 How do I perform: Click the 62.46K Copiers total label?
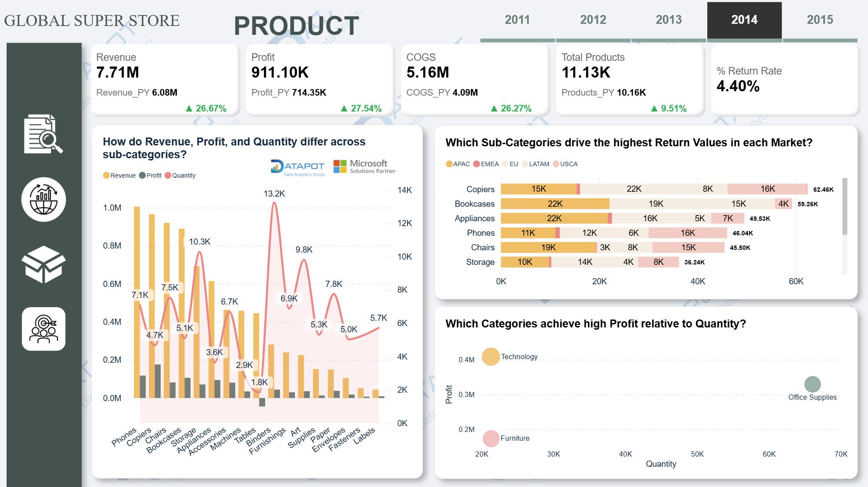tap(823, 190)
